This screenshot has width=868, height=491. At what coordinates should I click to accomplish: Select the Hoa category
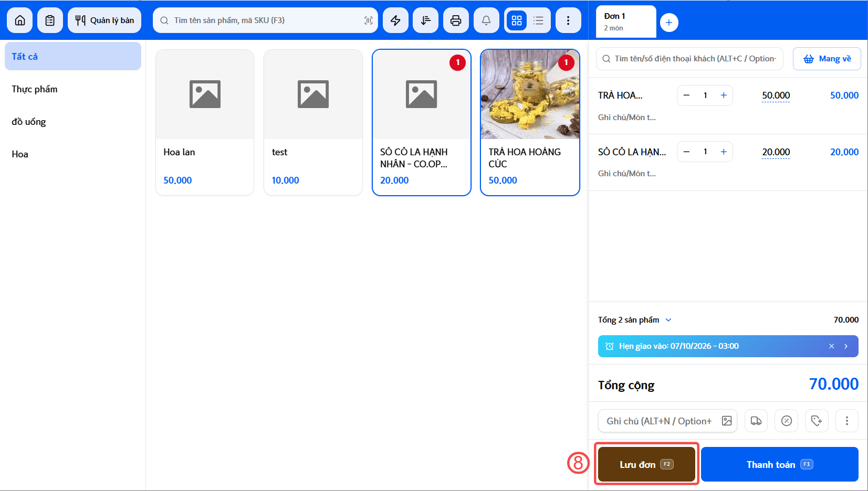pyautogui.click(x=73, y=154)
